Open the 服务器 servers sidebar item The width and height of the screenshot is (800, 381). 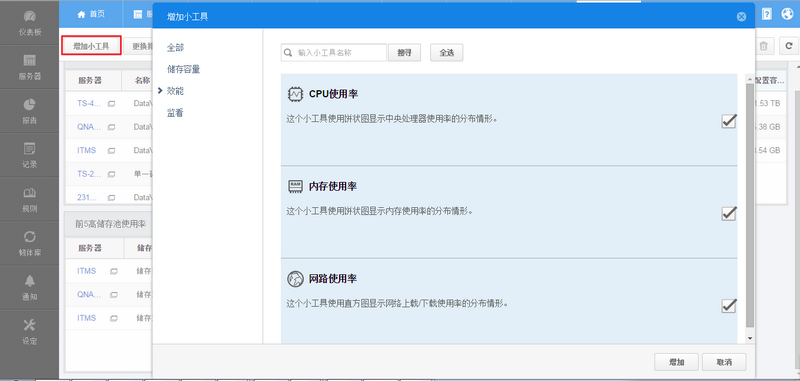[30, 67]
